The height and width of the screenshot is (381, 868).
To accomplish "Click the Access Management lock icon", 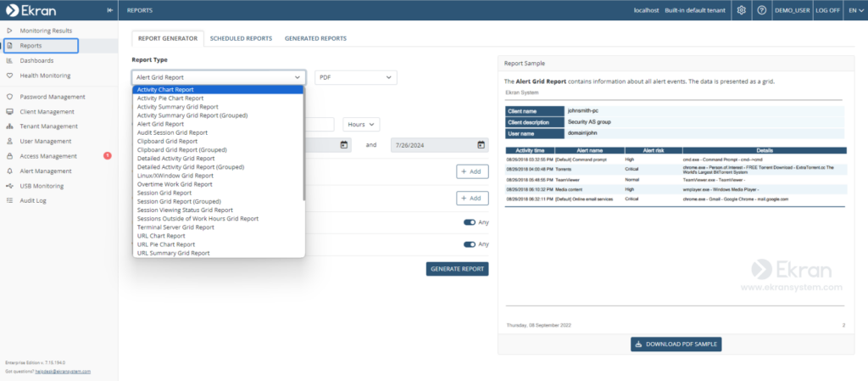I will click(x=9, y=156).
